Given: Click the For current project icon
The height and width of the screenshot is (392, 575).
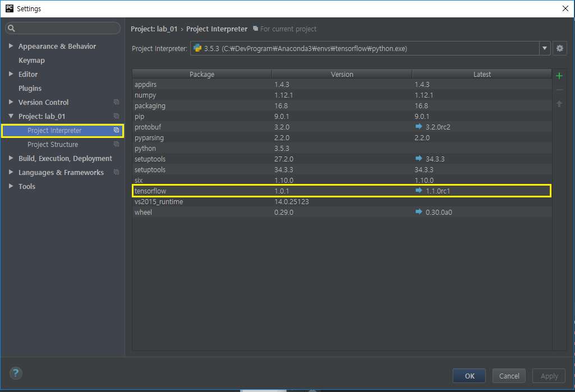Looking at the screenshot, I should coord(255,28).
